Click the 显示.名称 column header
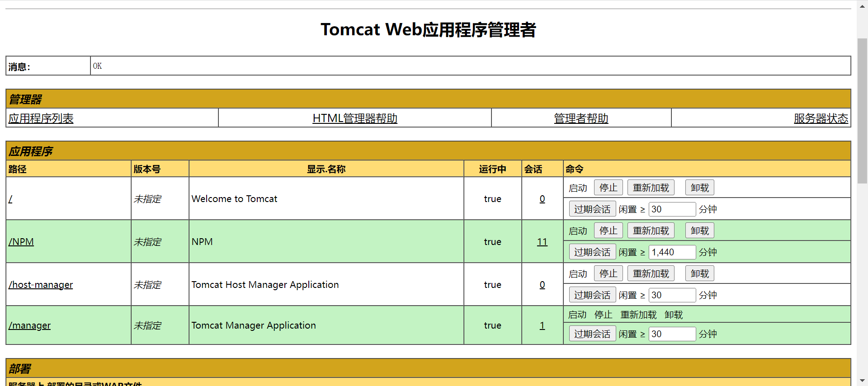The width and height of the screenshot is (868, 386). [326, 169]
